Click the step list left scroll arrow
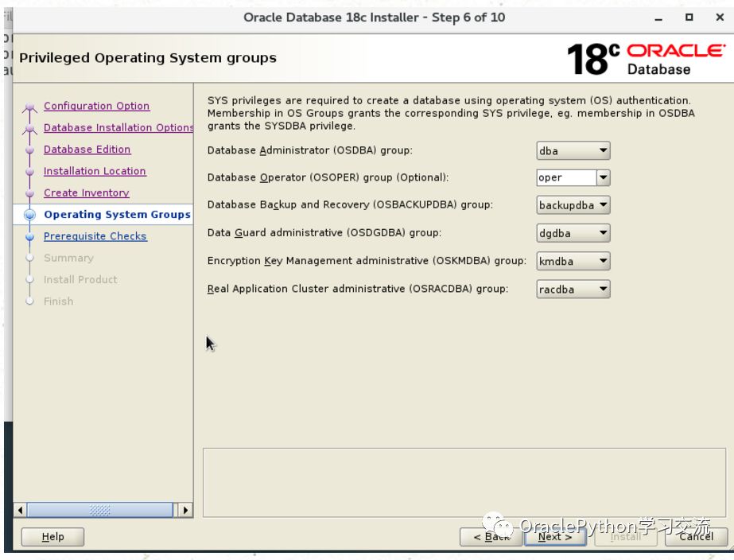 [20, 510]
